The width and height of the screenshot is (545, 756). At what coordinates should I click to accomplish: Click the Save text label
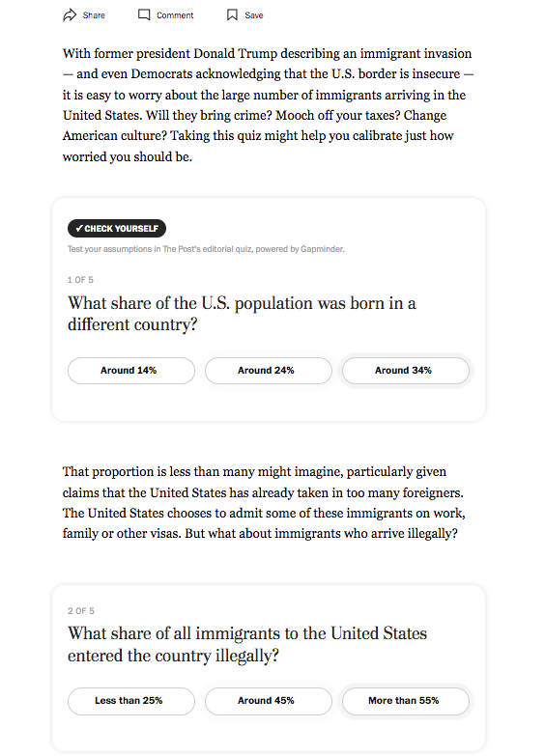click(254, 15)
